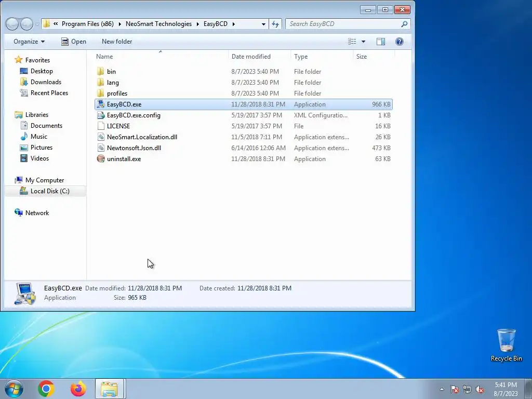
Task: Click the recent pages dropdown arrow
Action: (x=37, y=24)
